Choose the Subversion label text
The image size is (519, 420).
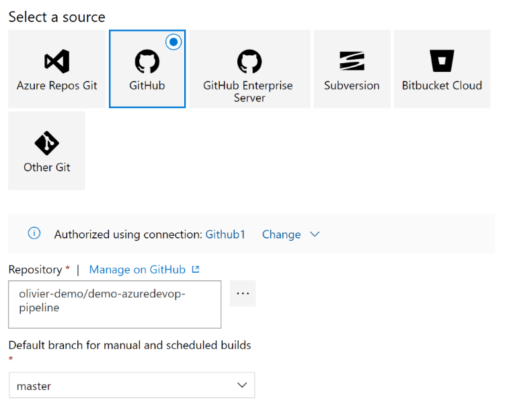tap(352, 85)
